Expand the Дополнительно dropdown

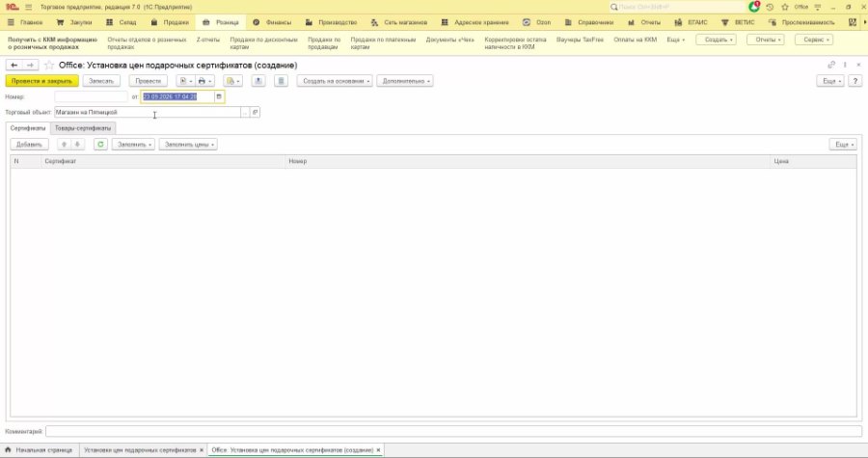(x=405, y=81)
